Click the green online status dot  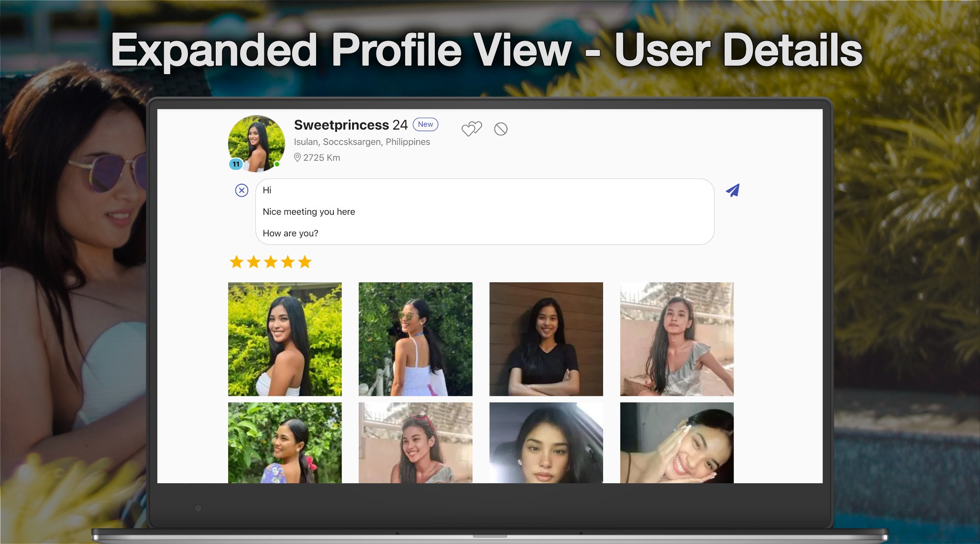(x=276, y=164)
